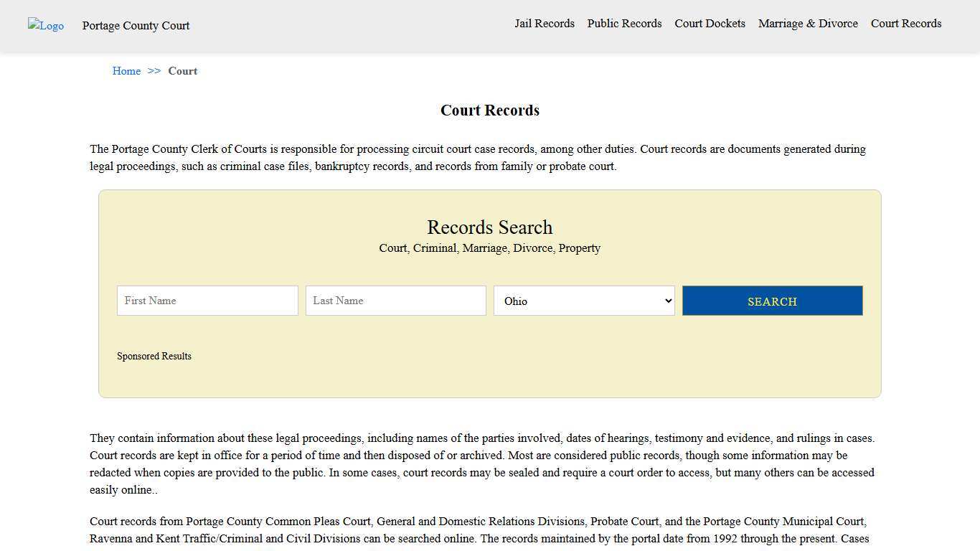
Task: Click the broken Logo image placeholder
Action: 45,26
